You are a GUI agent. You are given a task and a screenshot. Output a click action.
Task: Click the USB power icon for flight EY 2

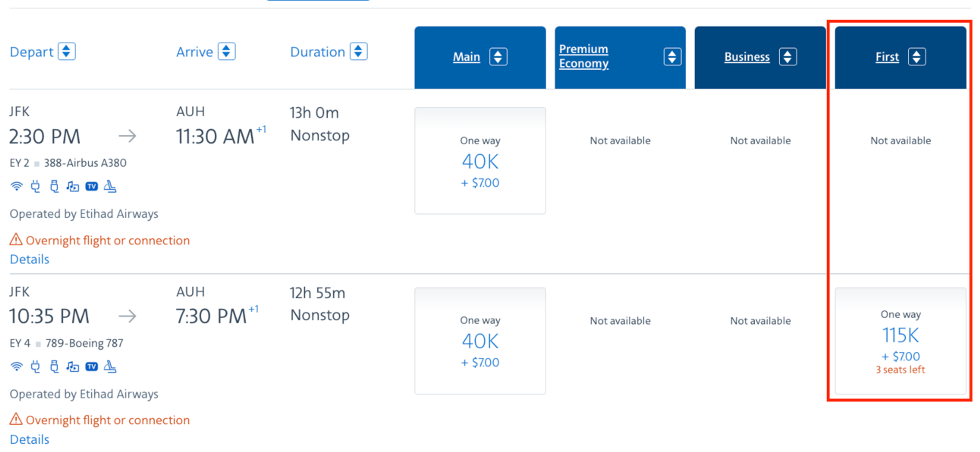[54, 186]
